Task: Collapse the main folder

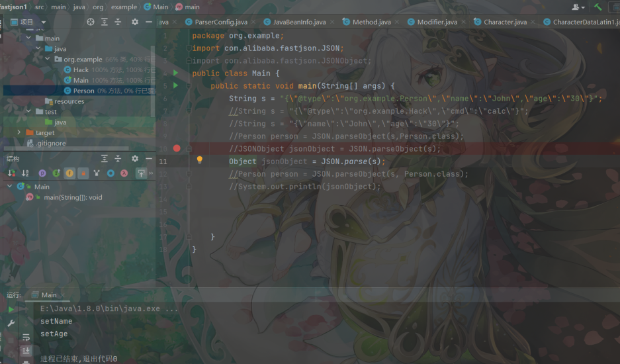Action: point(28,38)
